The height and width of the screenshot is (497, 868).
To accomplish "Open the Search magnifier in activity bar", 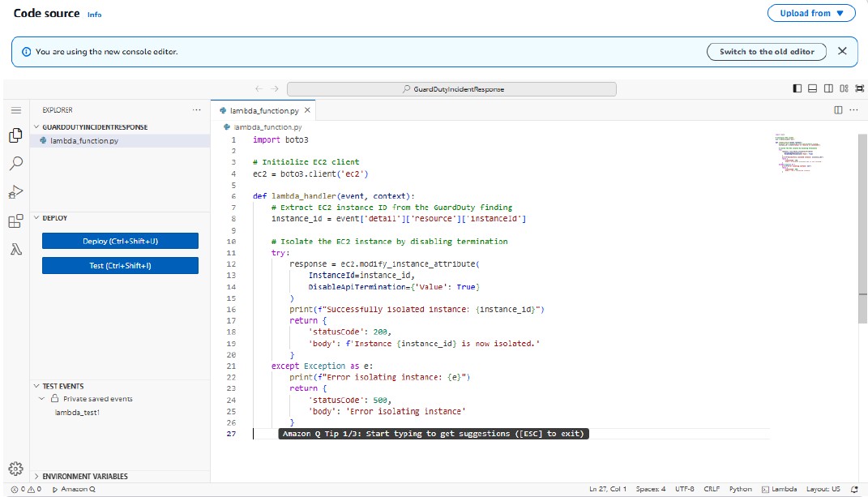I will click(16, 164).
